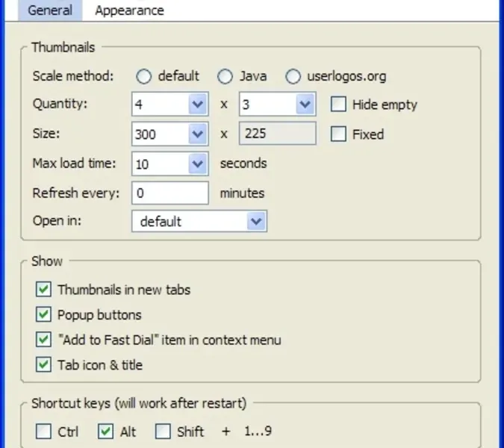Check the Shift shortcut key
The height and width of the screenshot is (448, 504).
[164, 431]
